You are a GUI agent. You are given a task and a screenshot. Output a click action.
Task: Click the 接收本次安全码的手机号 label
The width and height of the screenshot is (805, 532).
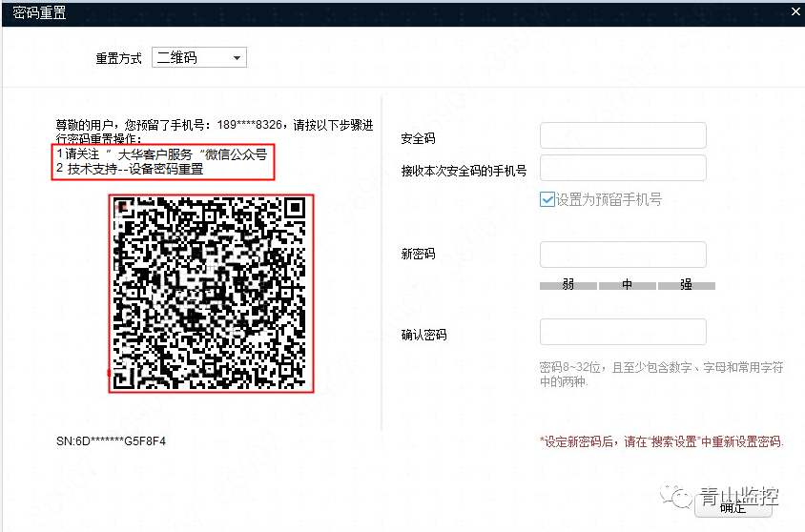pyautogui.click(x=464, y=171)
